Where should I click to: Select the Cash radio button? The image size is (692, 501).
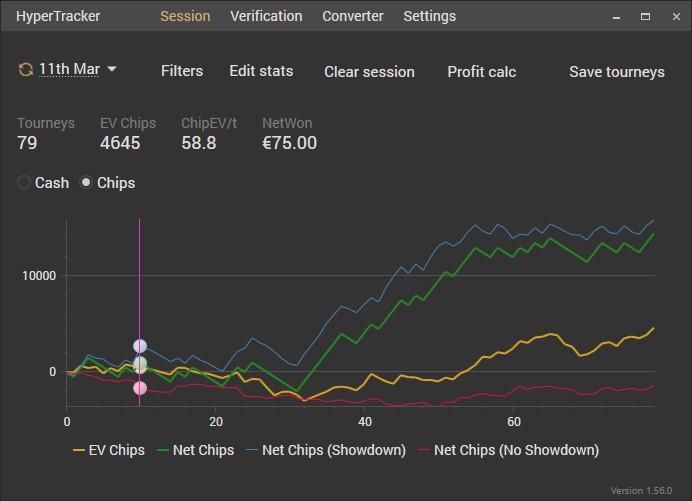25,183
